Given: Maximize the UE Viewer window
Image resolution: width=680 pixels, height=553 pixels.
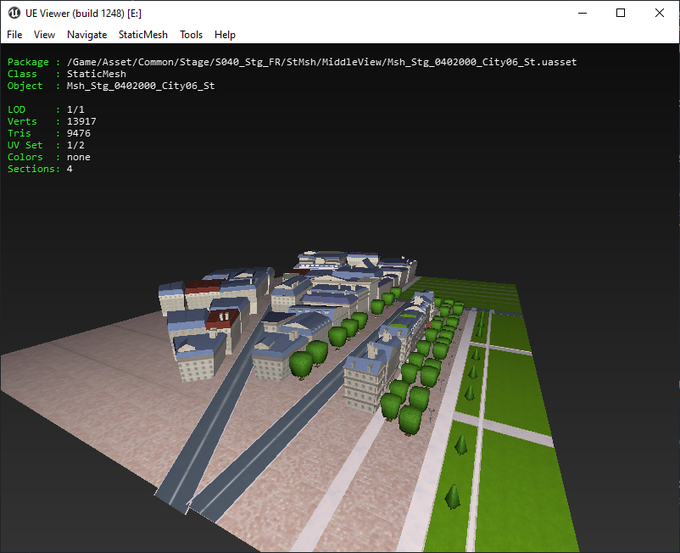Looking at the screenshot, I should pos(620,13).
